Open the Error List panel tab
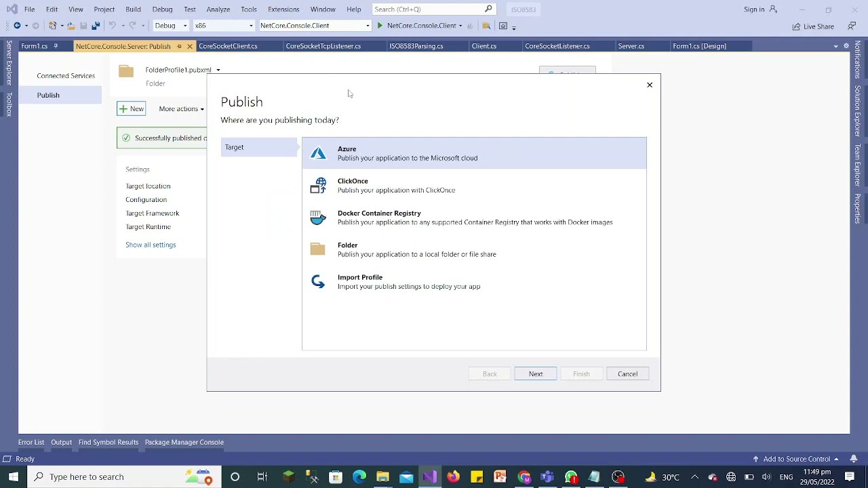 [31, 443]
